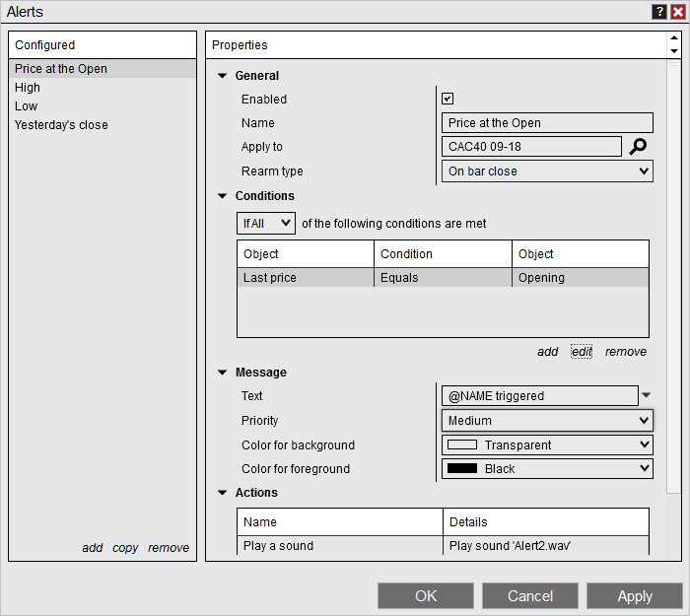Click remove under Configured list
The width and height of the screenshot is (690, 616).
pos(169,547)
